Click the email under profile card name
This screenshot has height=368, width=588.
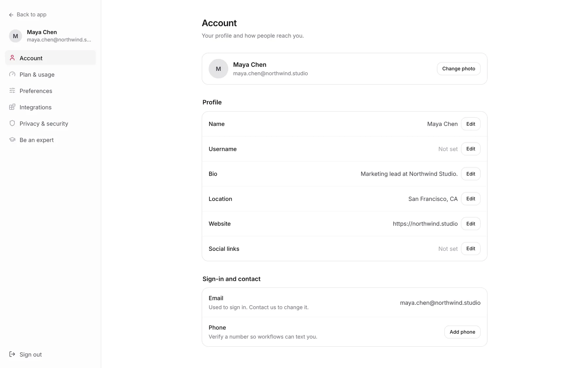(270, 73)
